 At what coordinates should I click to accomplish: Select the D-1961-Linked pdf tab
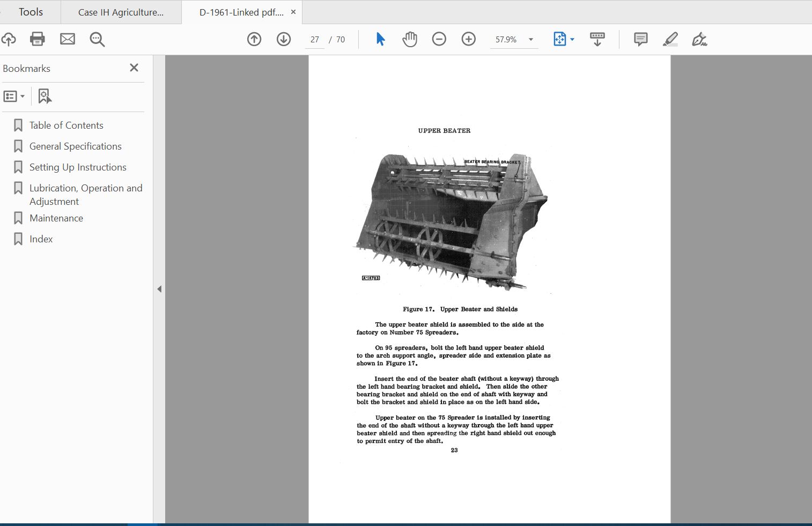(241, 12)
